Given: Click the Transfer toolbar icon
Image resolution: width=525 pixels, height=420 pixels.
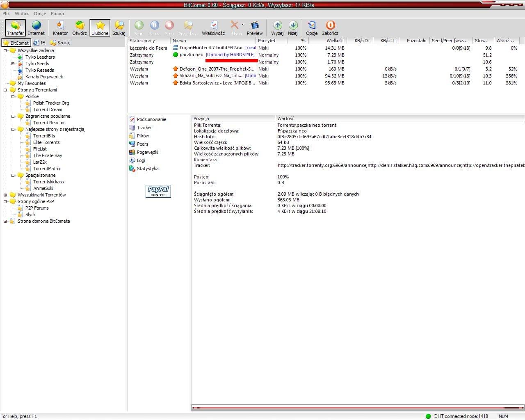Looking at the screenshot, I should point(15,28).
